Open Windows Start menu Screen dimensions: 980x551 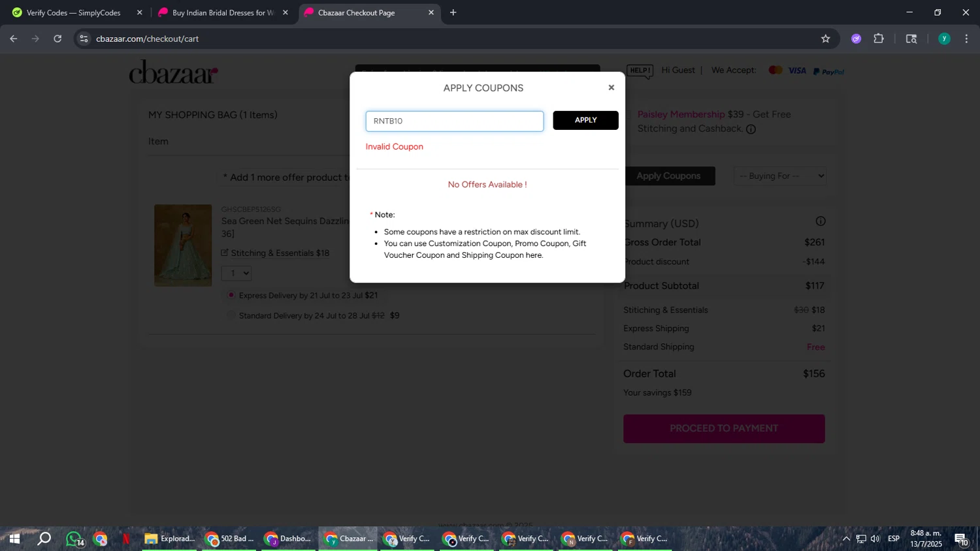[x=14, y=539]
